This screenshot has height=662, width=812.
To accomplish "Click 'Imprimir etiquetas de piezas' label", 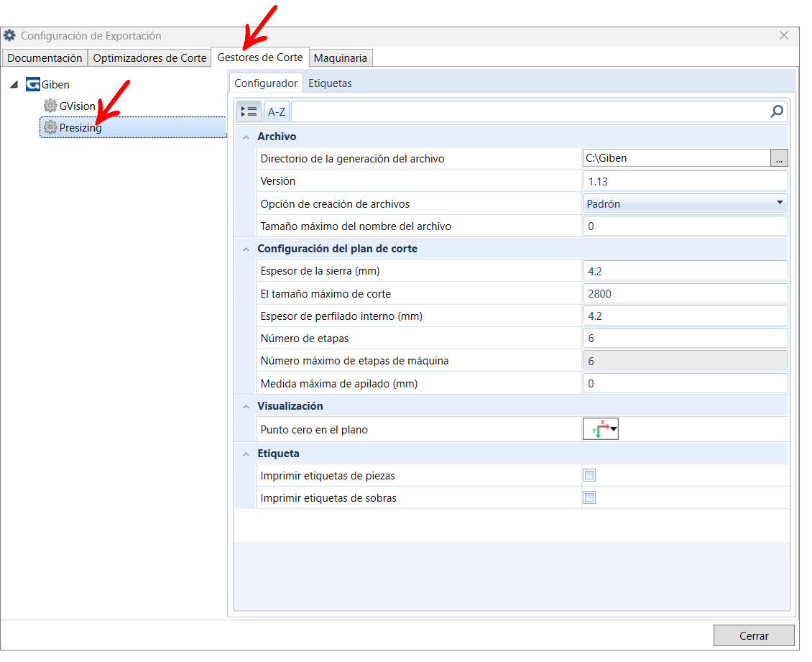I will coord(327,476).
